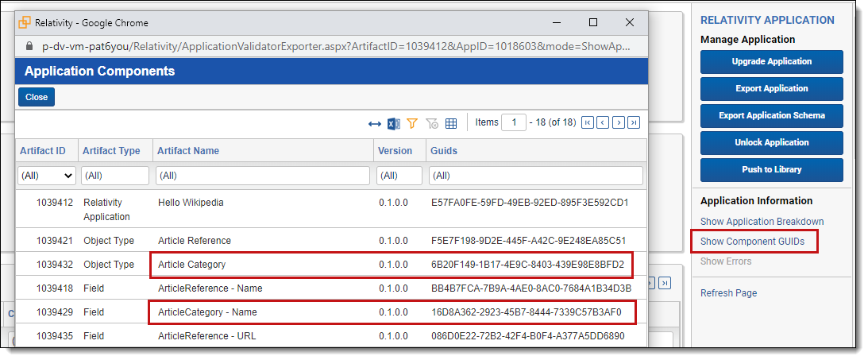Select the Article Category artifact name
The width and height of the screenshot is (868, 360).
191,265
